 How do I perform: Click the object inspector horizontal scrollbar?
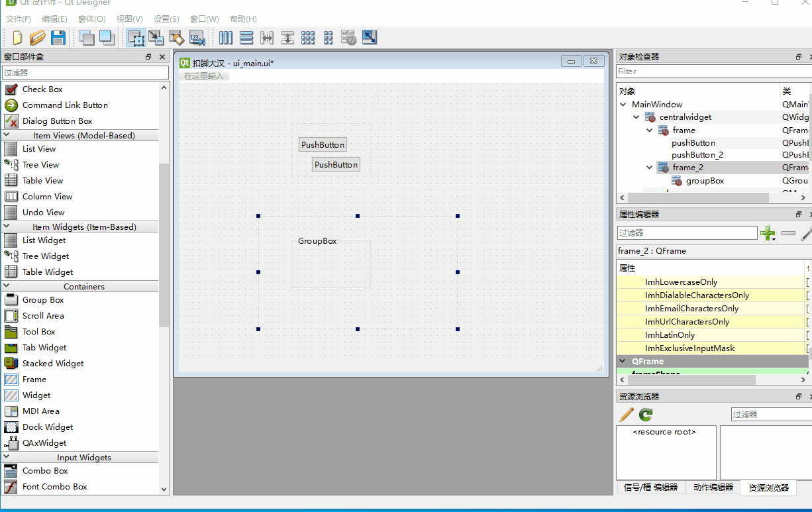pyautogui.click(x=698, y=197)
